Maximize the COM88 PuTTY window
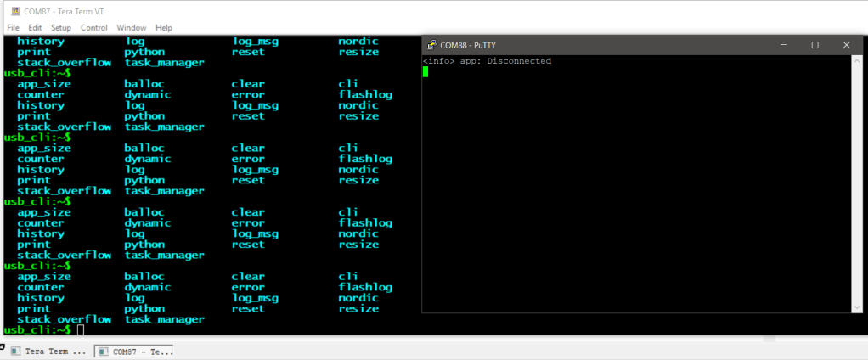The height and width of the screenshot is (360, 868). (x=814, y=45)
